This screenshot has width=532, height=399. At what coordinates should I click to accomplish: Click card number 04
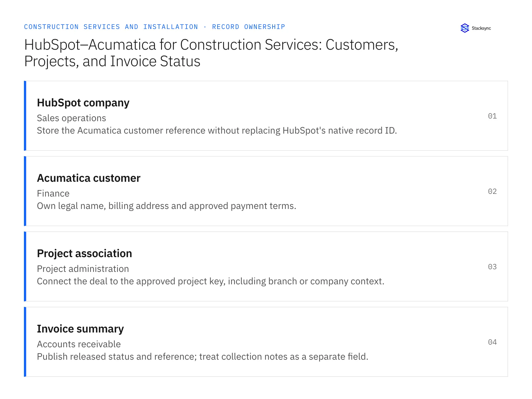coord(492,342)
